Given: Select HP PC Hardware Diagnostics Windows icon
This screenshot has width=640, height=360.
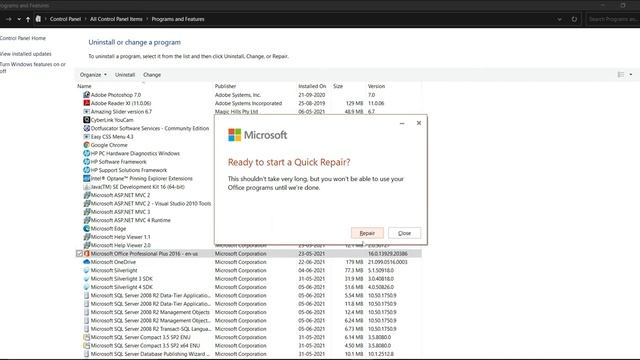Looking at the screenshot, I should click(87, 153).
